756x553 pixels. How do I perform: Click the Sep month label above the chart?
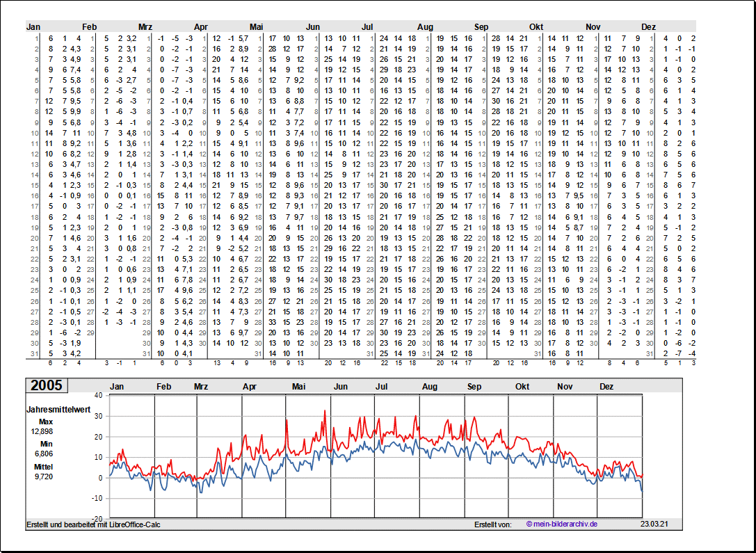[x=474, y=387]
